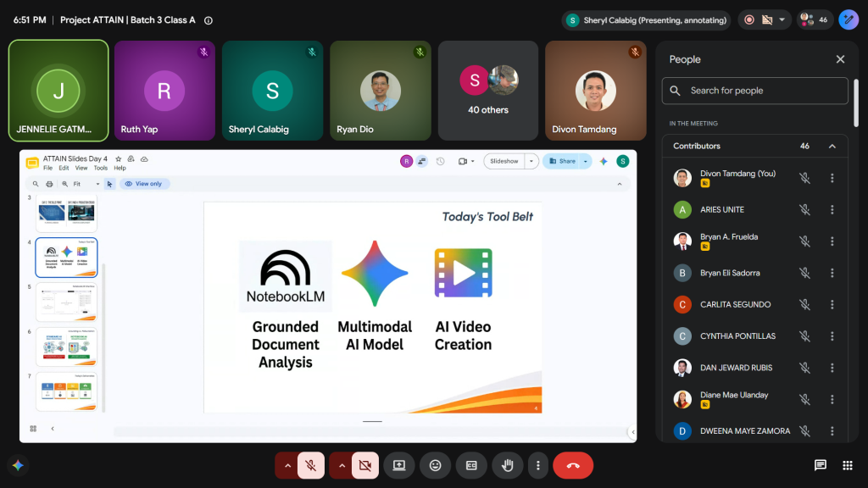The image size is (868, 488).
Task: Toggle microphone mute button
Action: click(x=310, y=465)
